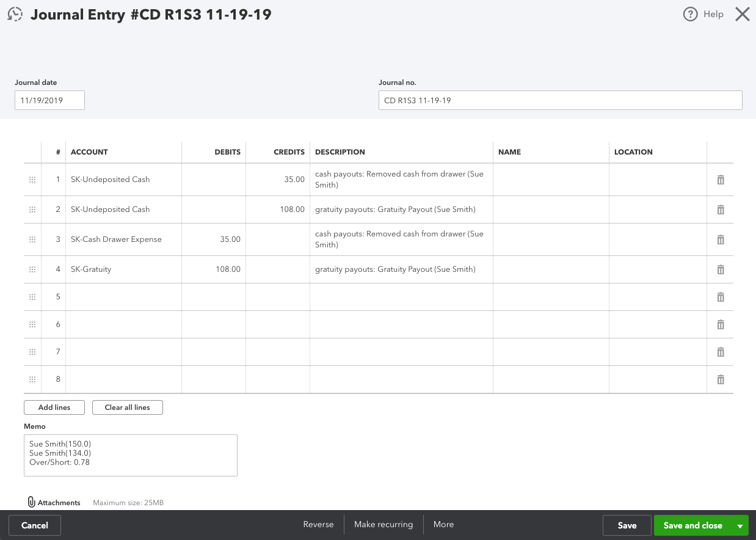Click the Add lines button
The height and width of the screenshot is (540, 756).
(x=54, y=407)
